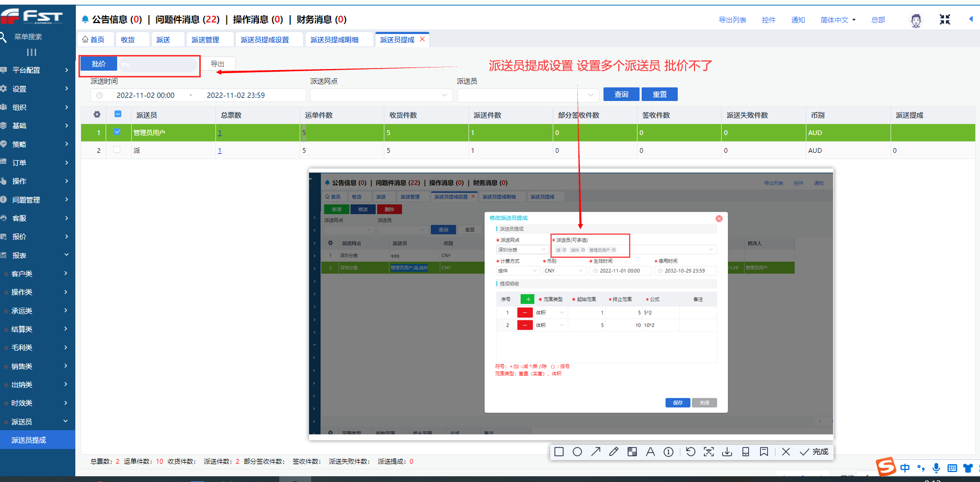Viewport: 980px width, 482px height.
Task: Open the 派送网点 dropdown
Action: click(381, 95)
